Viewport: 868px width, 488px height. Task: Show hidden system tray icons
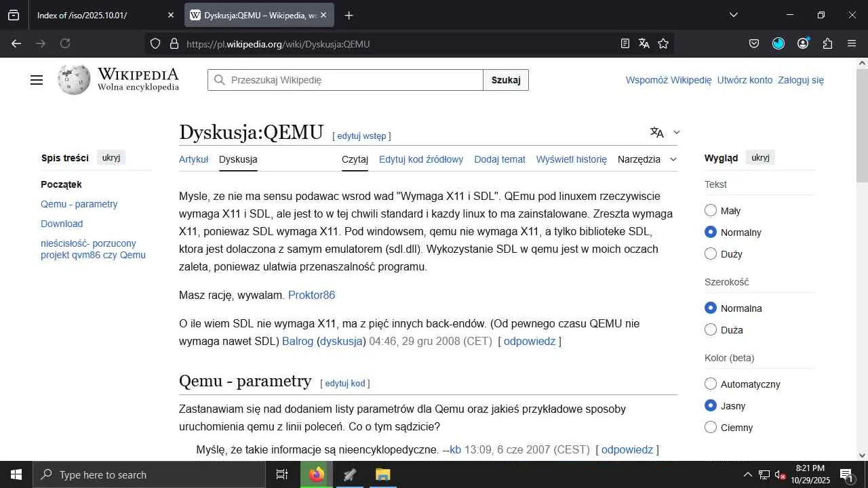point(748,474)
